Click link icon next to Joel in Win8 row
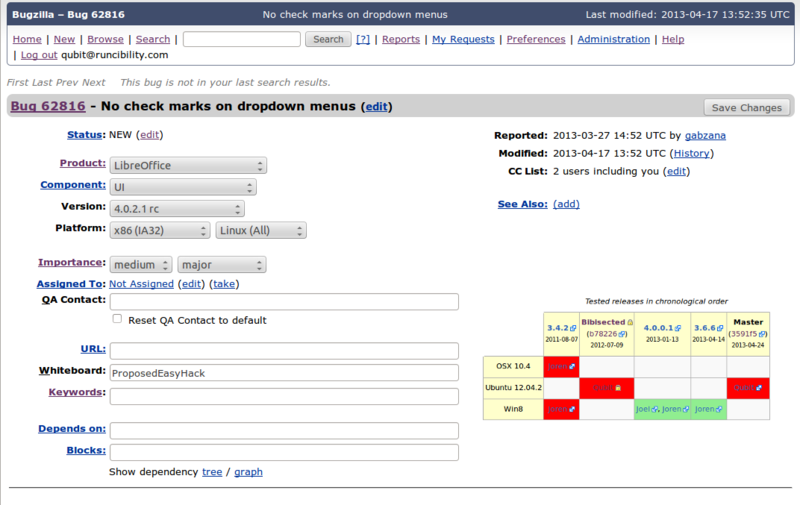 point(655,409)
